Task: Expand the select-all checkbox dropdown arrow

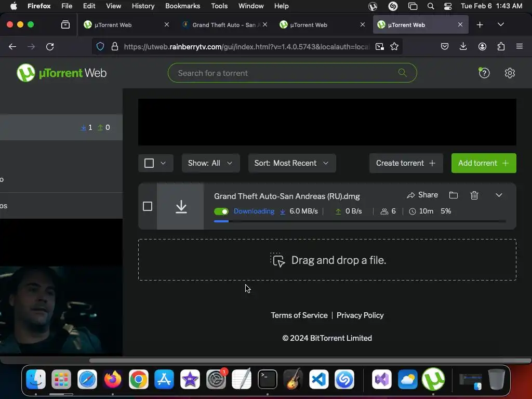Action: click(x=163, y=163)
